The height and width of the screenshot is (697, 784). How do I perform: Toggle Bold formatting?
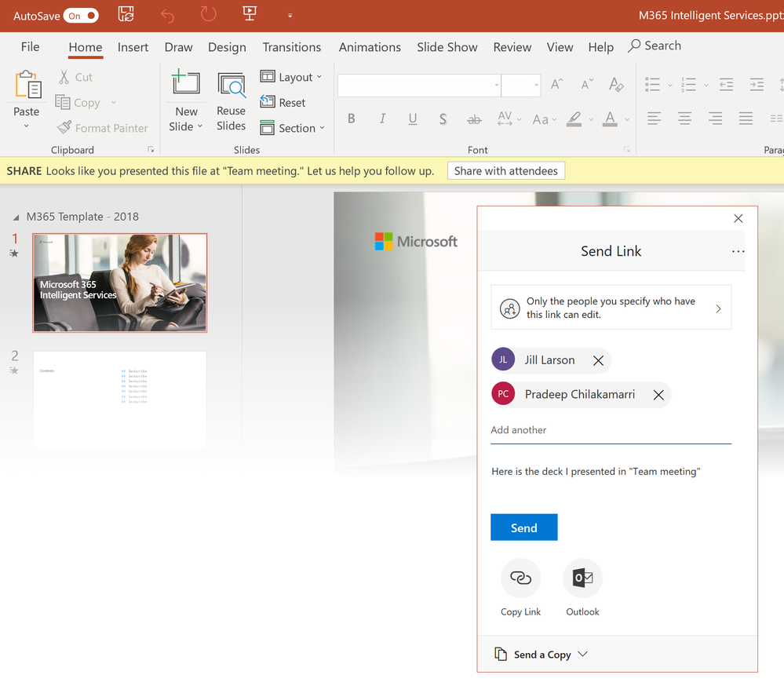(352, 119)
